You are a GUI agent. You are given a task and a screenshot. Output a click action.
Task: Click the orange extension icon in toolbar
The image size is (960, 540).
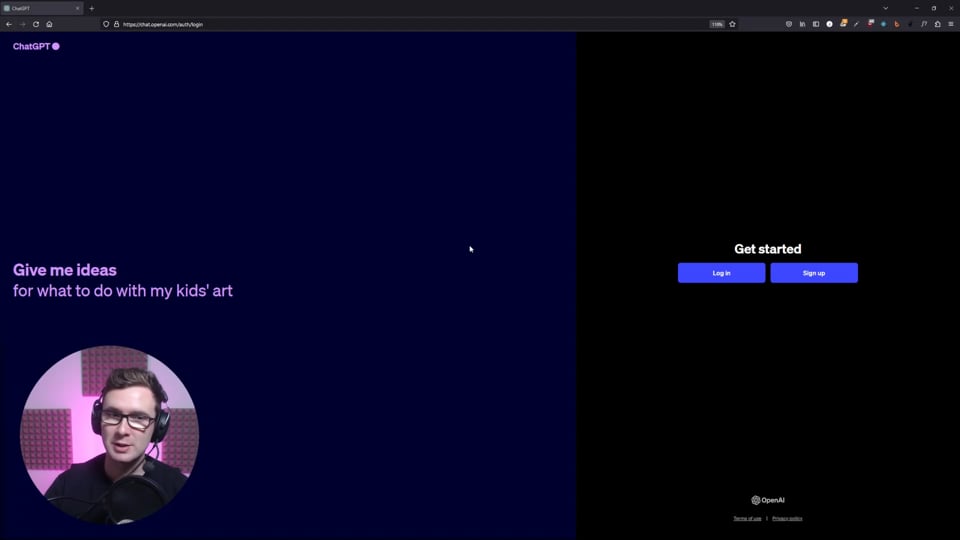pyautogui.click(x=843, y=24)
